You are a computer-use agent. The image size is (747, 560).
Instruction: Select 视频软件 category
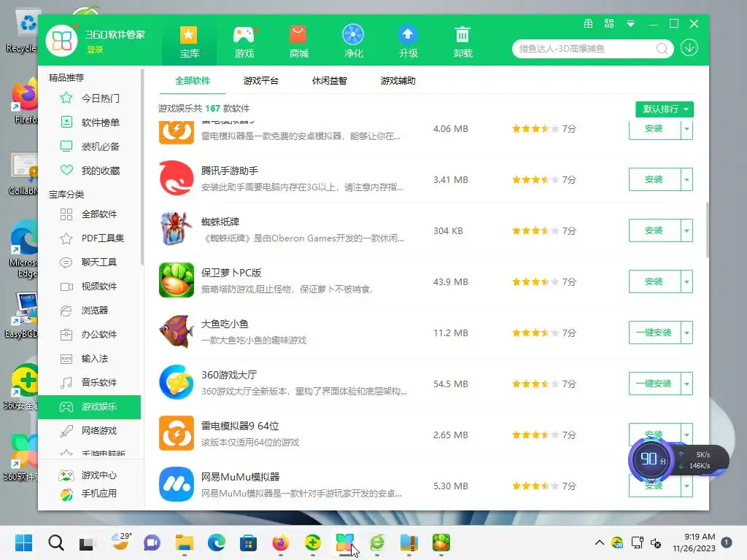point(90,286)
